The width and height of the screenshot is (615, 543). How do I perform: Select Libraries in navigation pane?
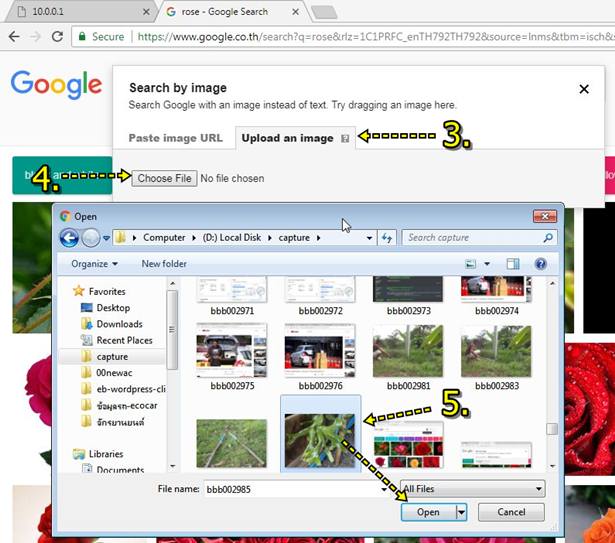pyautogui.click(x=98, y=454)
